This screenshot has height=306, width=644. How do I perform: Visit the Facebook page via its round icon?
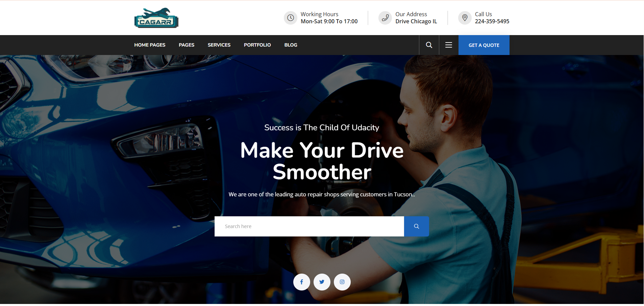click(301, 282)
